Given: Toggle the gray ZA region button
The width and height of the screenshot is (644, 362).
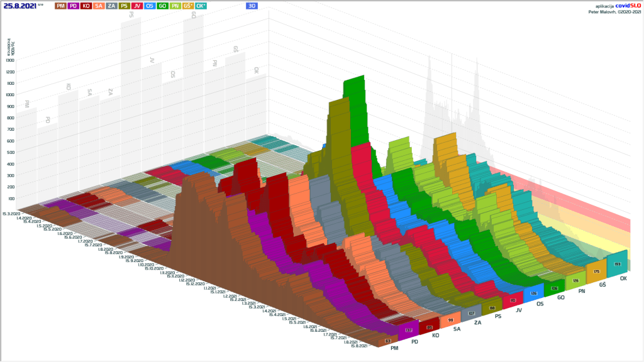Looking at the screenshot, I should coord(111,6).
